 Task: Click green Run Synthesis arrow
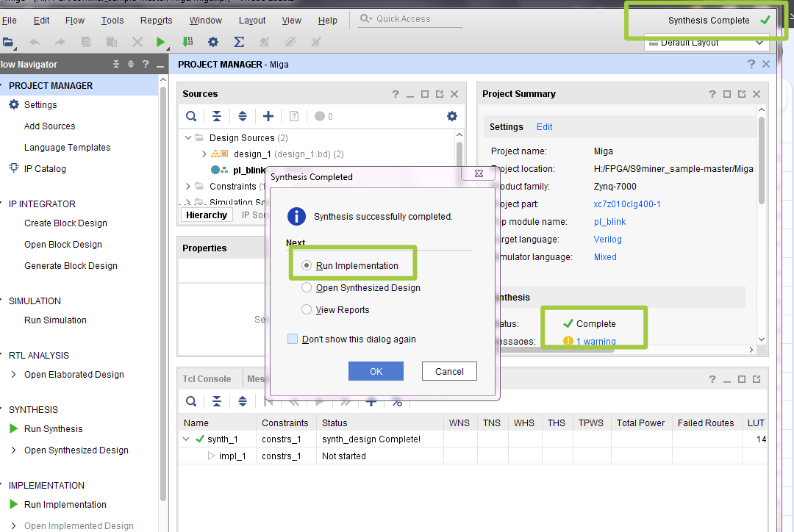(14, 428)
